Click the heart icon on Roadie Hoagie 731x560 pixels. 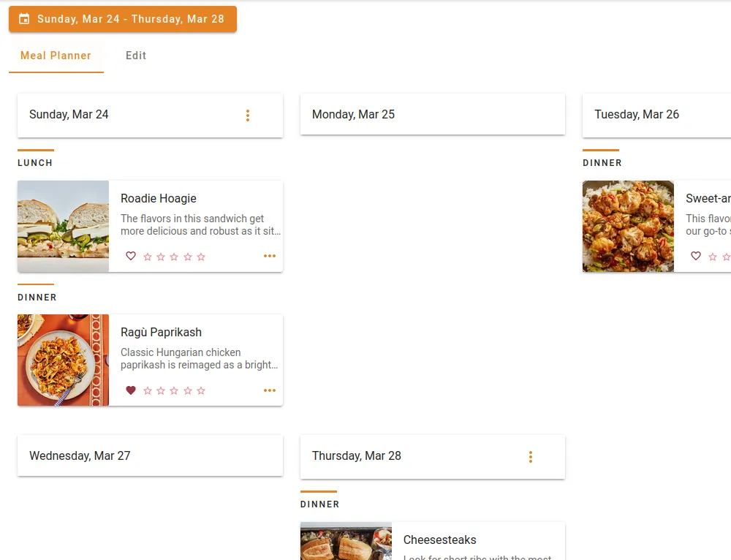[x=131, y=256]
